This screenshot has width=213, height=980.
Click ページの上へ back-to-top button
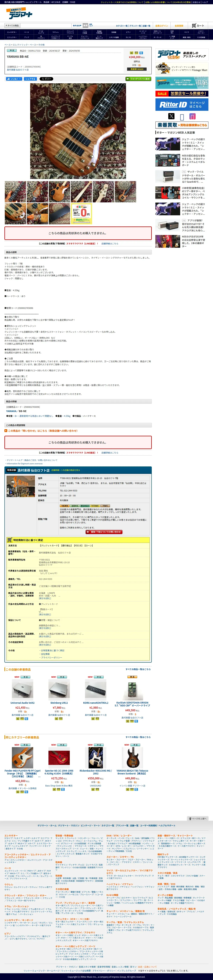198,818
